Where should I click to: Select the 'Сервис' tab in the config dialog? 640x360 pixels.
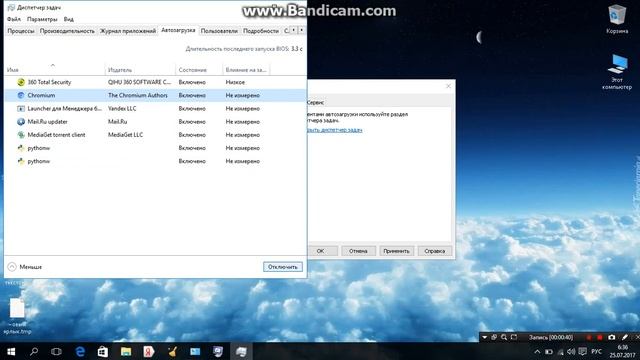pyautogui.click(x=316, y=102)
